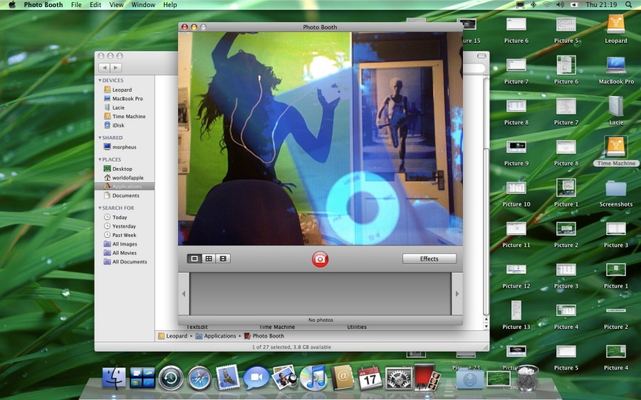Screen dimensions: 641x400
Task: Collapse the DEVICES section in Finder sidebar
Action: pos(100,81)
